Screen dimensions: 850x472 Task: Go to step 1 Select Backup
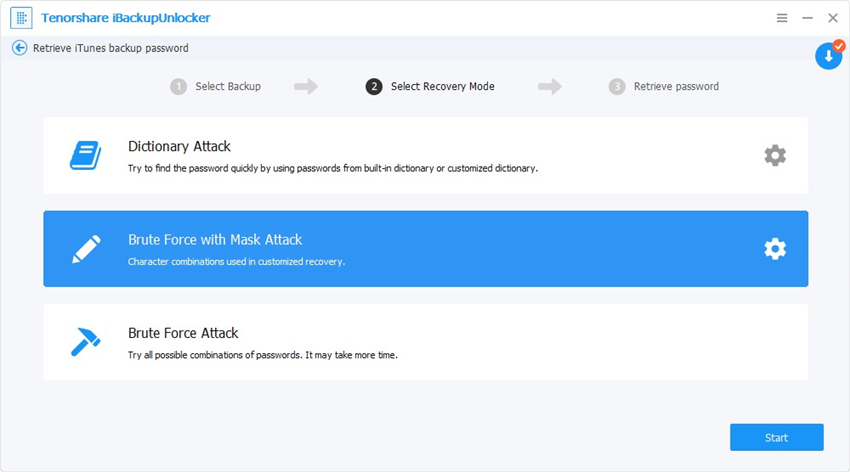point(215,87)
